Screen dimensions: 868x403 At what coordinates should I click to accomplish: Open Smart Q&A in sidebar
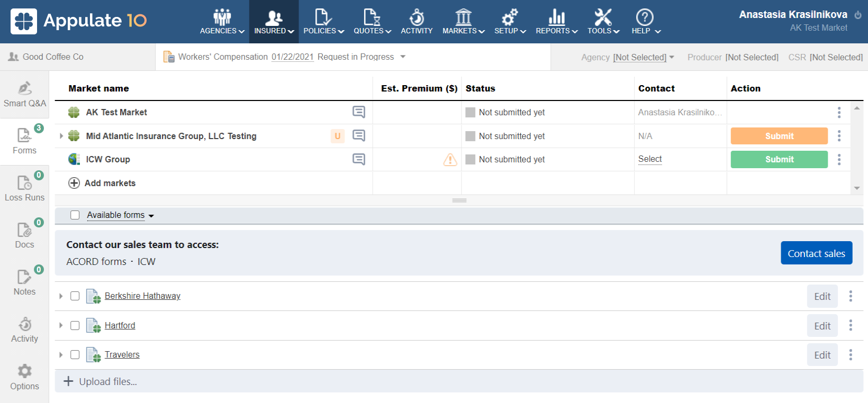[x=24, y=94]
